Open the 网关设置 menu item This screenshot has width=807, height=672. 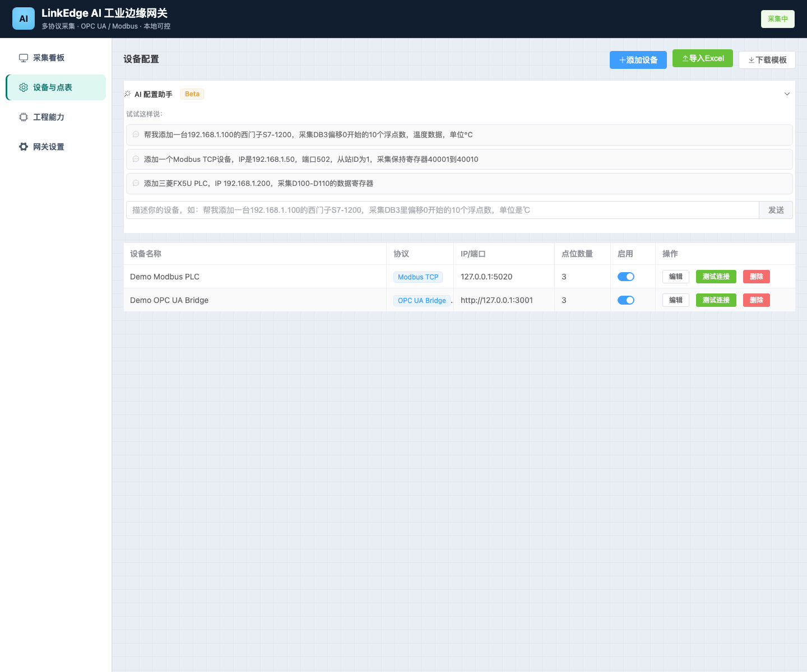[x=56, y=147]
